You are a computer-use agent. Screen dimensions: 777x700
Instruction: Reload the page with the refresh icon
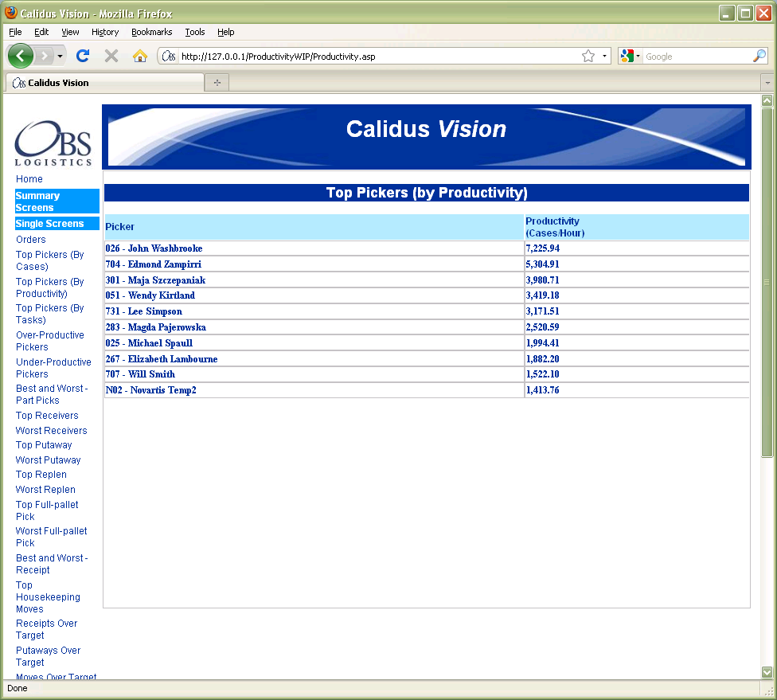[83, 56]
